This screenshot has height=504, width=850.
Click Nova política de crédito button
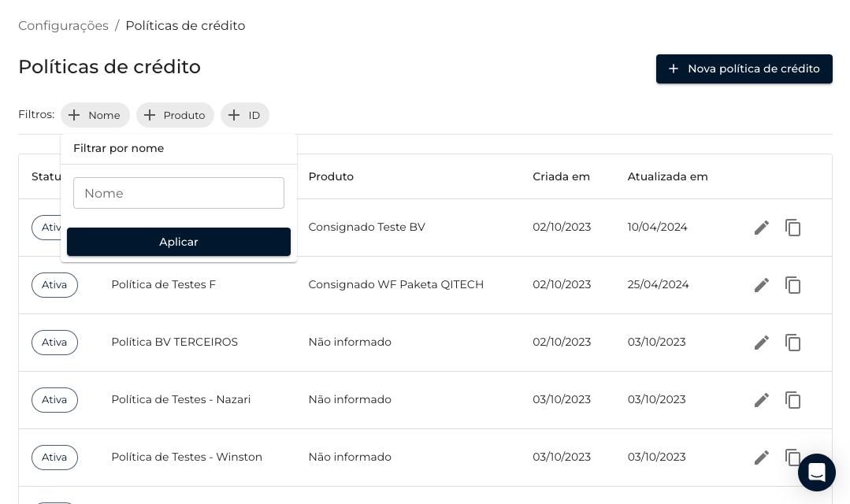[x=744, y=69]
